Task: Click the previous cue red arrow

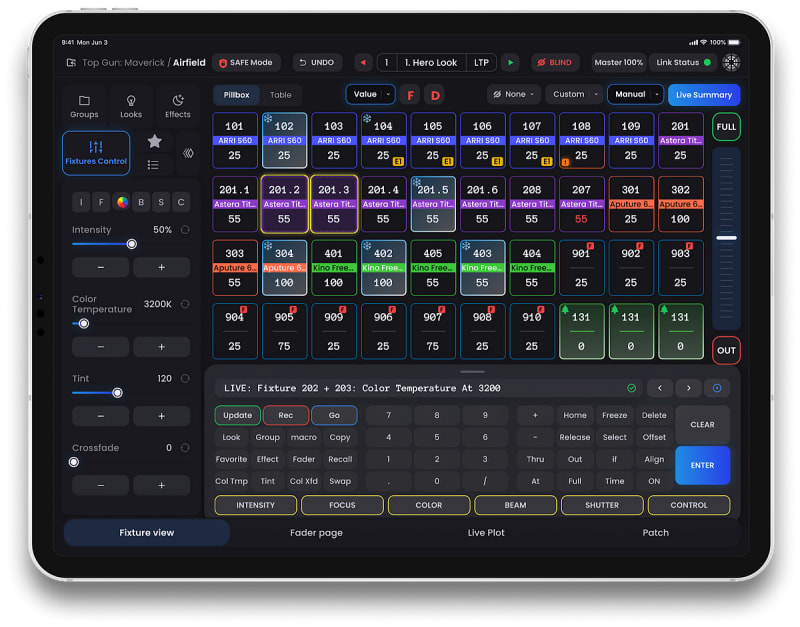Action: pyautogui.click(x=363, y=62)
